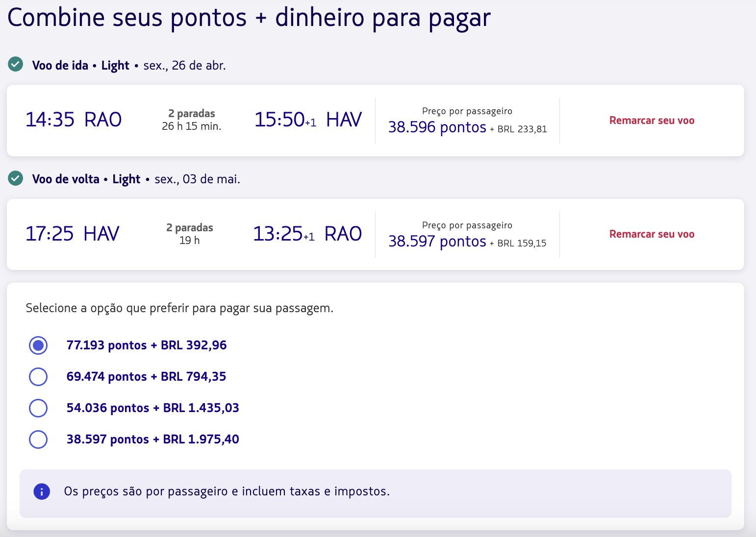756x537 pixels.
Task: Click the Combine seus pontos page heading
Action: pos(249,18)
